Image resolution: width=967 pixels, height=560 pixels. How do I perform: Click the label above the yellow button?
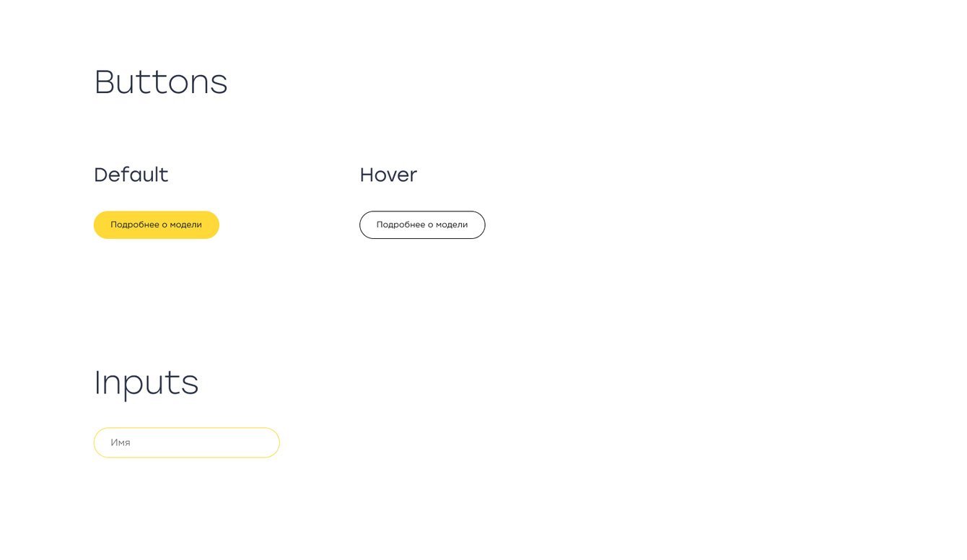coord(131,175)
